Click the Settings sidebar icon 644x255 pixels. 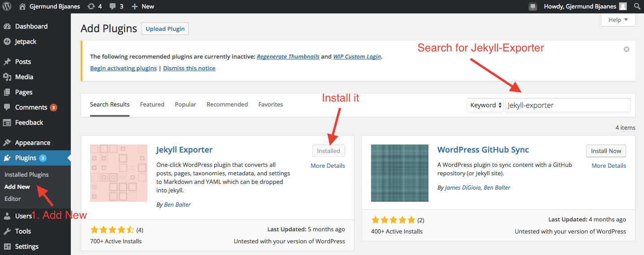pyautogui.click(x=7, y=246)
